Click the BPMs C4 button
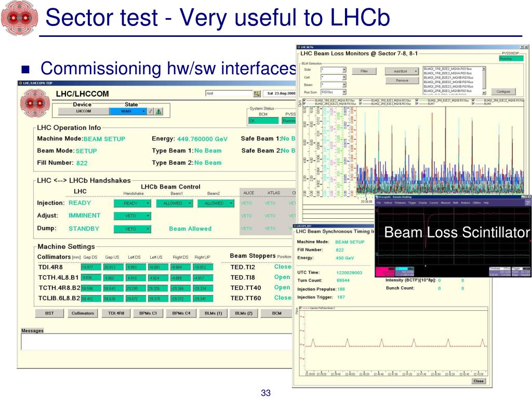The width and height of the screenshot is (532, 399). (181, 313)
